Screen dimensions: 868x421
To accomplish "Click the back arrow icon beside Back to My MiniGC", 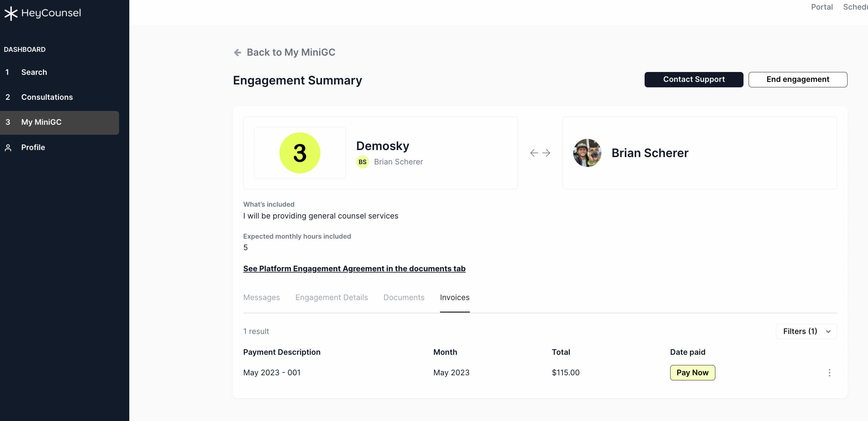I will (x=237, y=52).
